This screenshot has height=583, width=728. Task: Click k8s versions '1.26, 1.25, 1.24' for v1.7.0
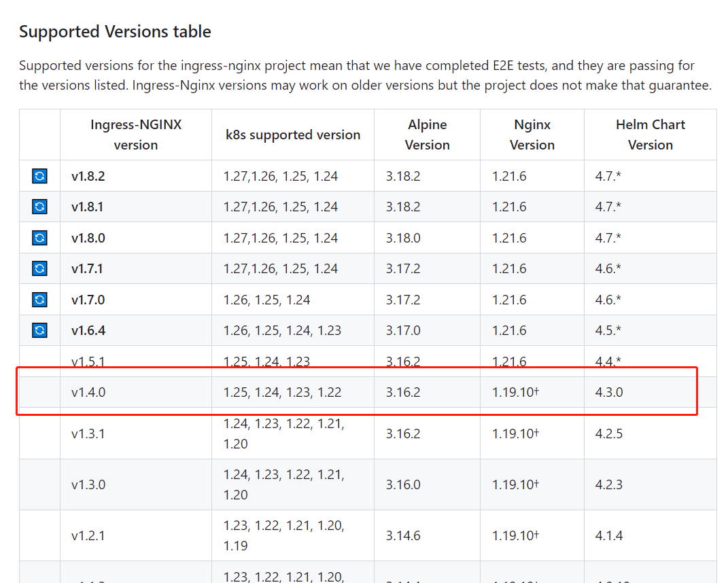click(292, 300)
